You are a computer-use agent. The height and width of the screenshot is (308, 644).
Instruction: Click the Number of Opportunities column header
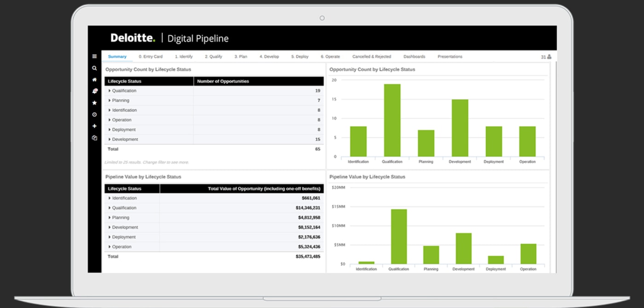(259, 81)
